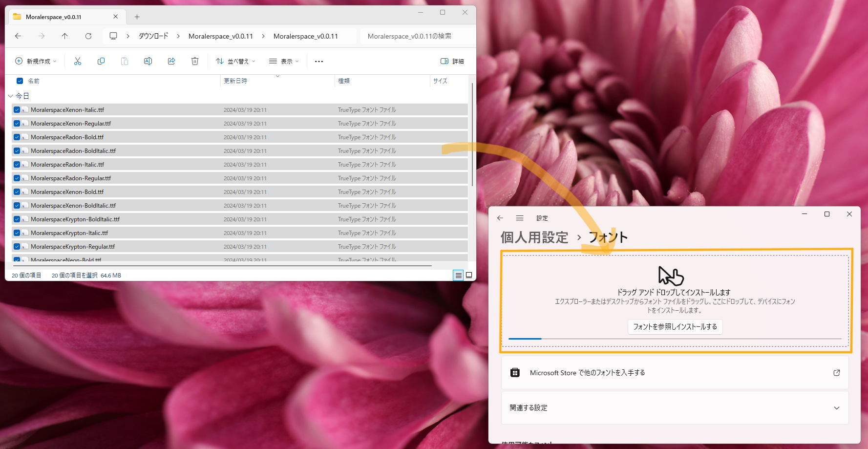Viewport: 868px width, 449px height.
Task: Minimize the Explorer window
Action: (x=421, y=13)
